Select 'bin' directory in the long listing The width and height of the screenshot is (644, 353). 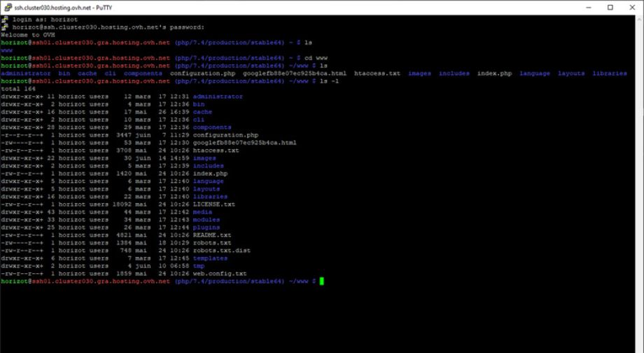pos(198,104)
